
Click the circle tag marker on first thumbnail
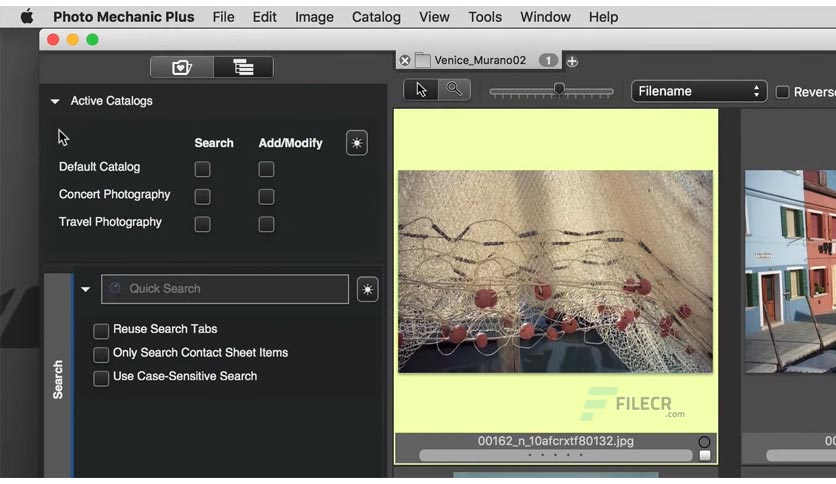pos(704,442)
